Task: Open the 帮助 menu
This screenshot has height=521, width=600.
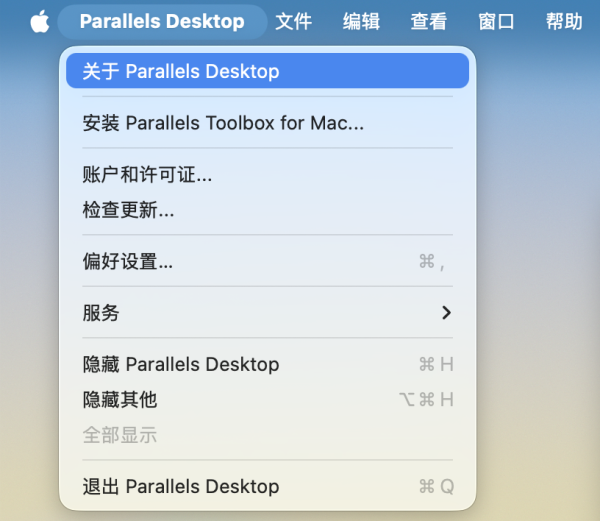Action: coord(564,21)
